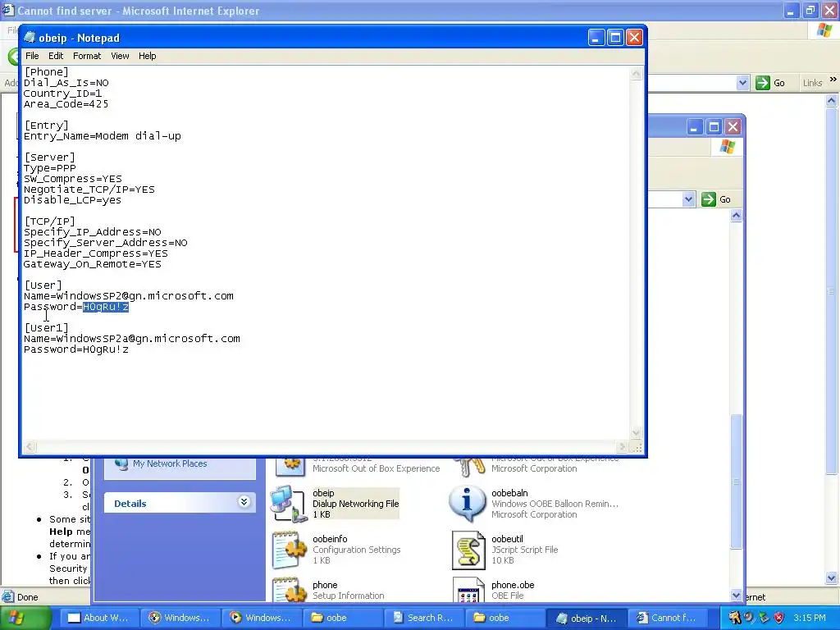
Task: Click Internet Explorer page scrollbar up arrow
Action: (832, 100)
